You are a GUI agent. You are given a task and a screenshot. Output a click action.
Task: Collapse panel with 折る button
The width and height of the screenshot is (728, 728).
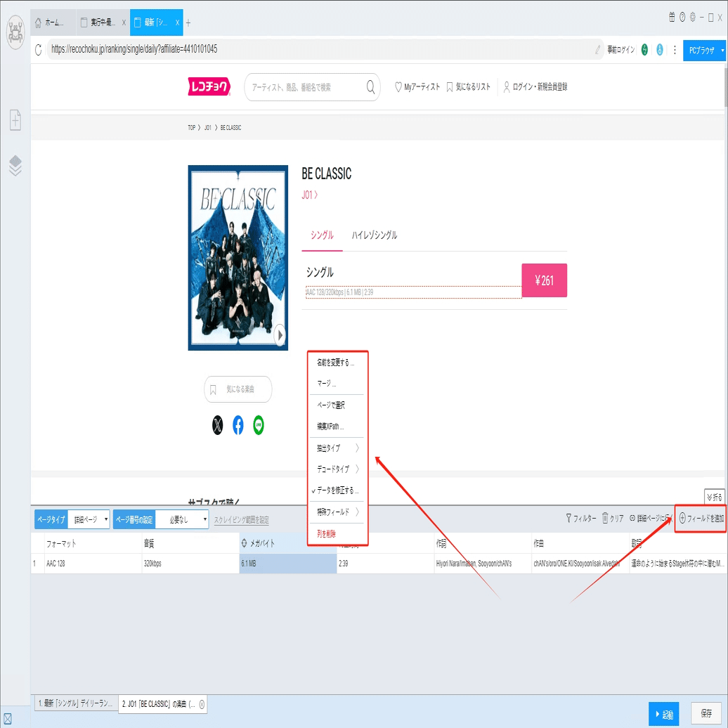(714, 498)
